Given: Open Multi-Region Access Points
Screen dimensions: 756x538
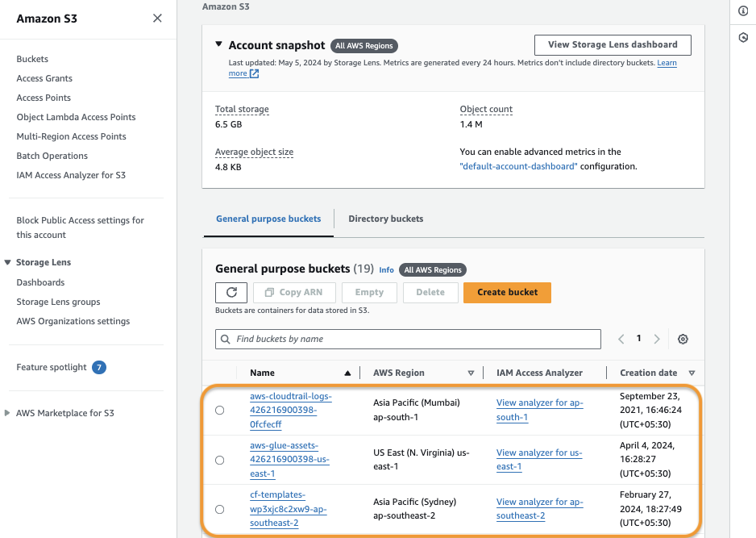Looking at the screenshot, I should point(72,136).
